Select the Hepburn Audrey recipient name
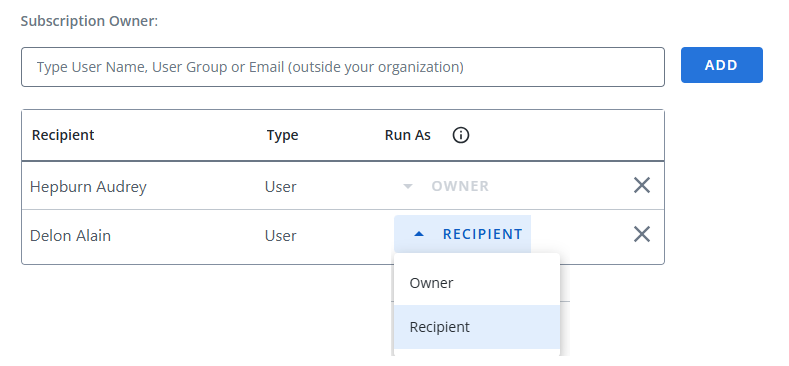 88,187
